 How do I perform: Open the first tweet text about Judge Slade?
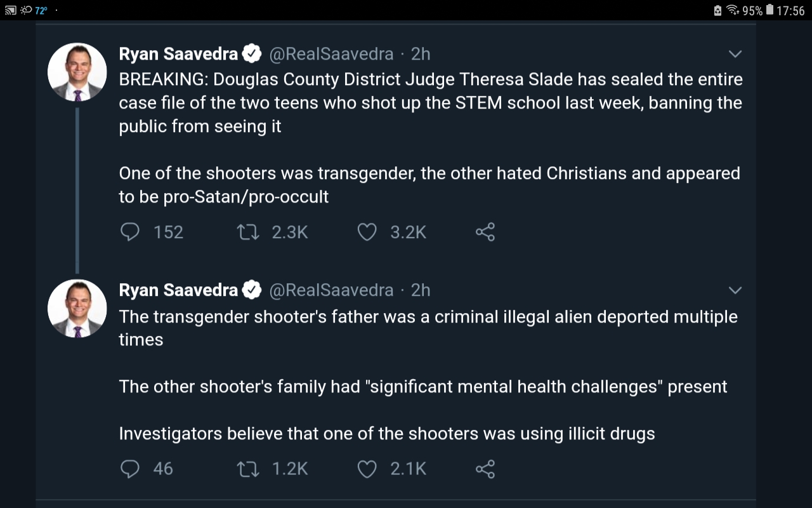point(430,103)
